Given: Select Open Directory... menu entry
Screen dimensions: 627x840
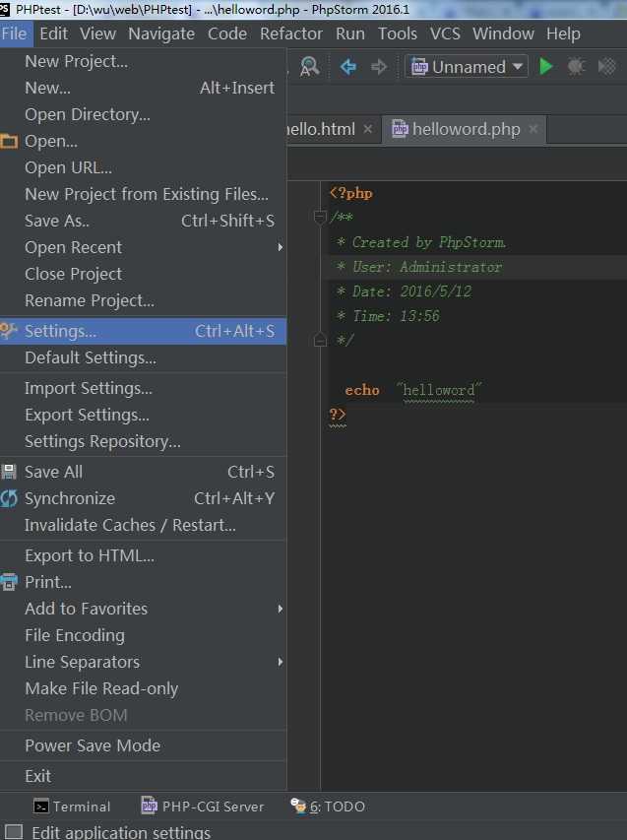Looking at the screenshot, I should coord(143,114).
